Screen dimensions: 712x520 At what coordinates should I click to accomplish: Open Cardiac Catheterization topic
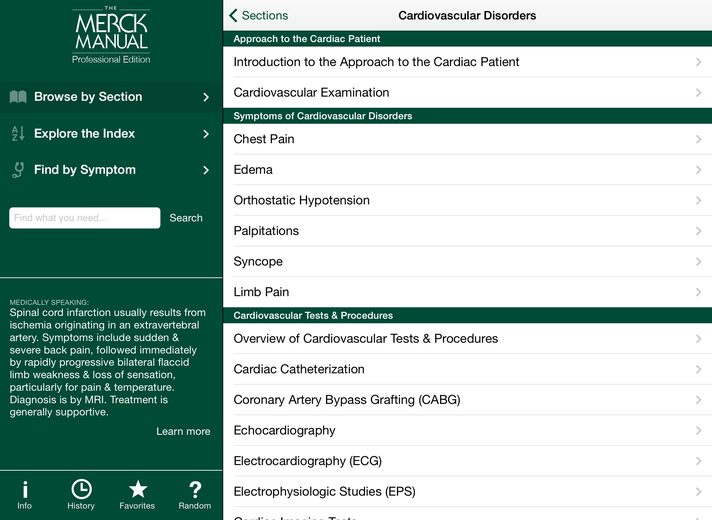[467, 369]
